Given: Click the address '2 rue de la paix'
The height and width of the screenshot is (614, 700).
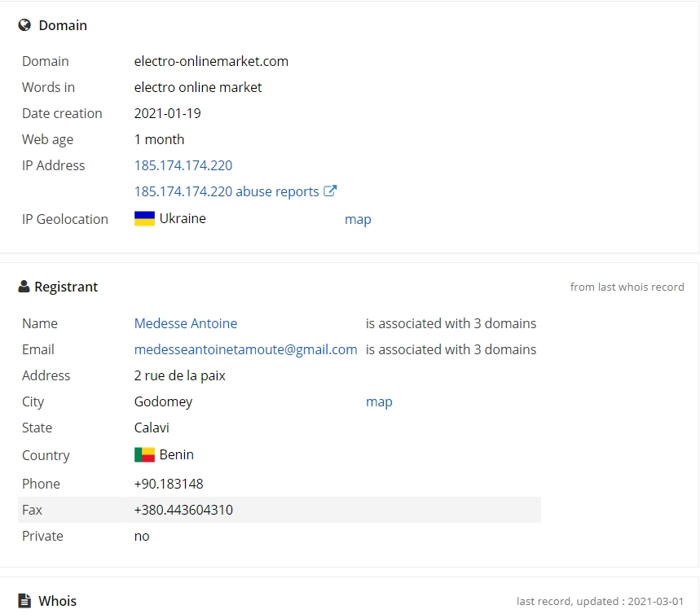Looking at the screenshot, I should coord(179,375).
